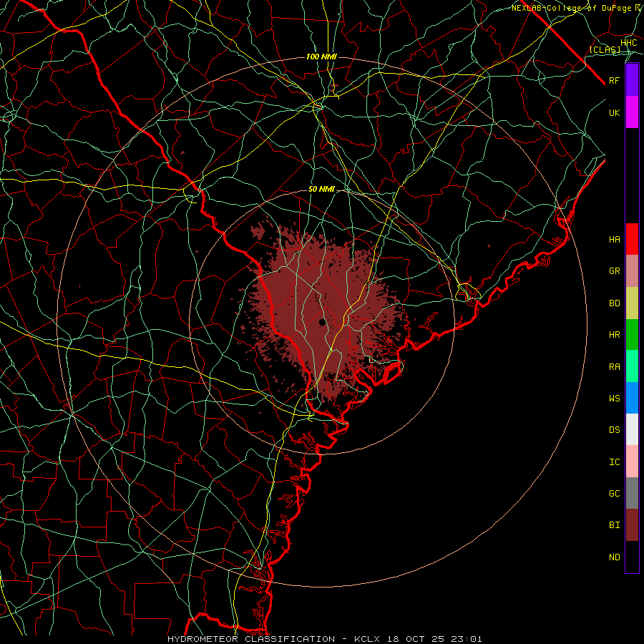Pick the RA light green legend swatch
This screenshot has width=644, height=644.
[632, 366]
